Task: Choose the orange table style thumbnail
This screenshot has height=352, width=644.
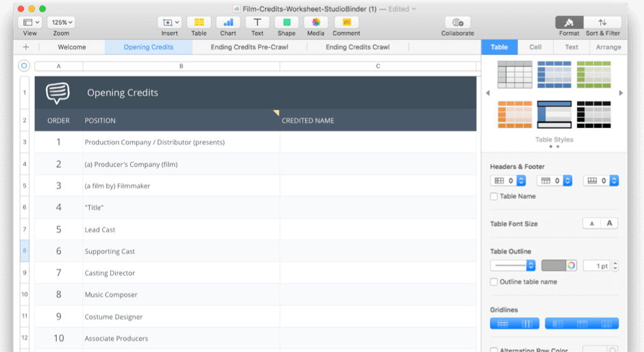Action: tap(515, 114)
